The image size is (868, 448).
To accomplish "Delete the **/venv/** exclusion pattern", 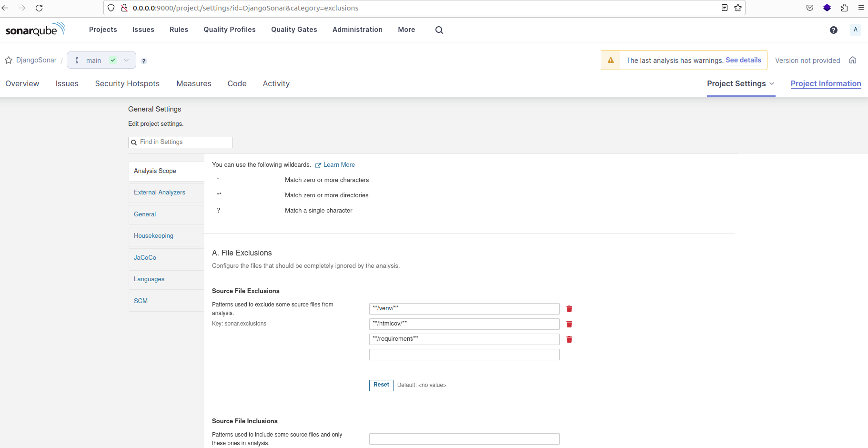I will click(x=569, y=309).
